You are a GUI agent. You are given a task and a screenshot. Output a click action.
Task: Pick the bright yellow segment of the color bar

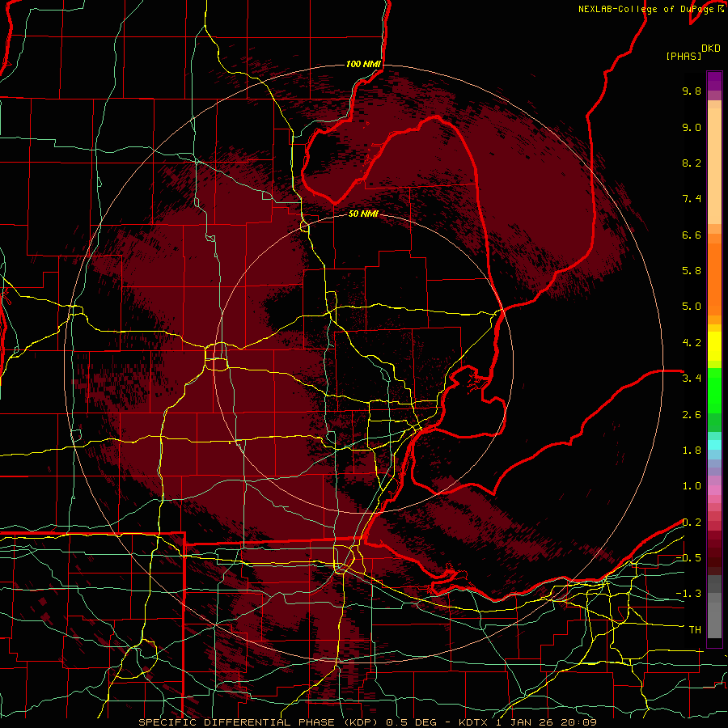point(714,346)
